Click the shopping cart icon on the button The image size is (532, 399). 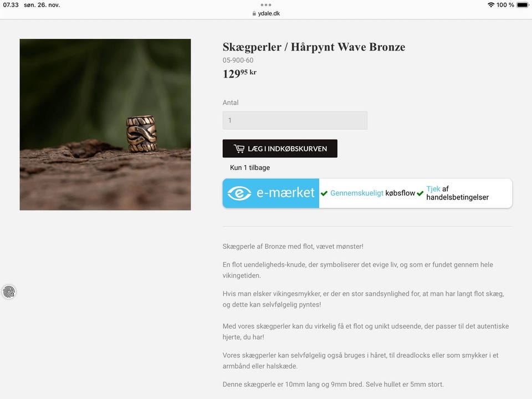239,149
